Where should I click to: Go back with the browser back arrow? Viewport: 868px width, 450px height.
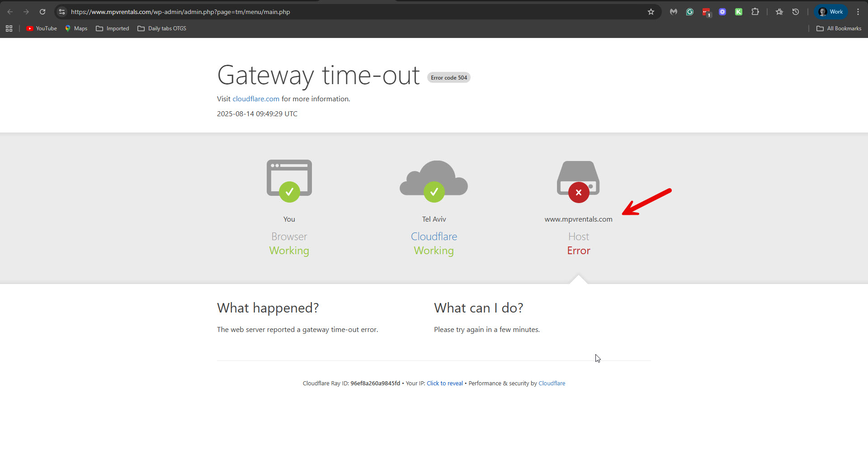(x=10, y=12)
